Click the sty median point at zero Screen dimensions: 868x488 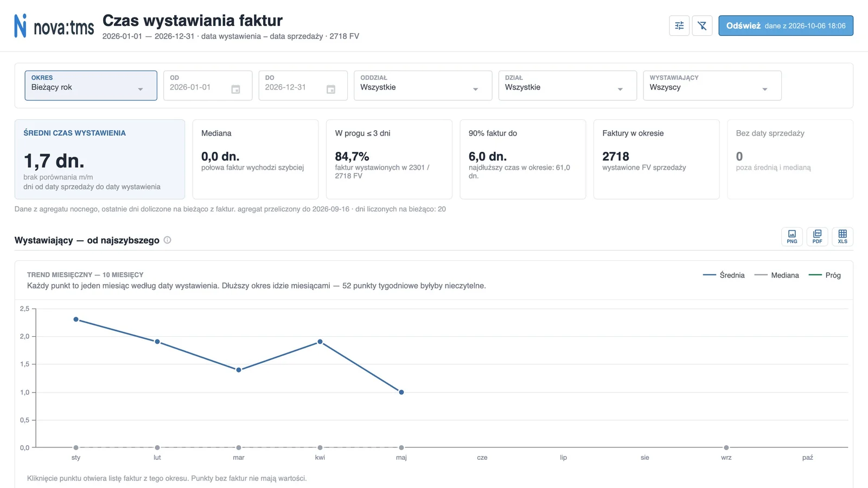point(76,447)
